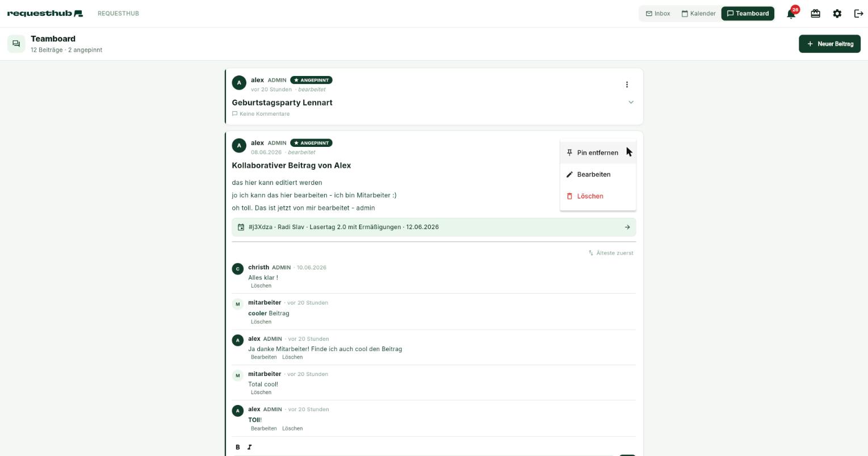Toggle bold formatting in comment editor
Screen dimensions: 868x456
click(x=237, y=447)
